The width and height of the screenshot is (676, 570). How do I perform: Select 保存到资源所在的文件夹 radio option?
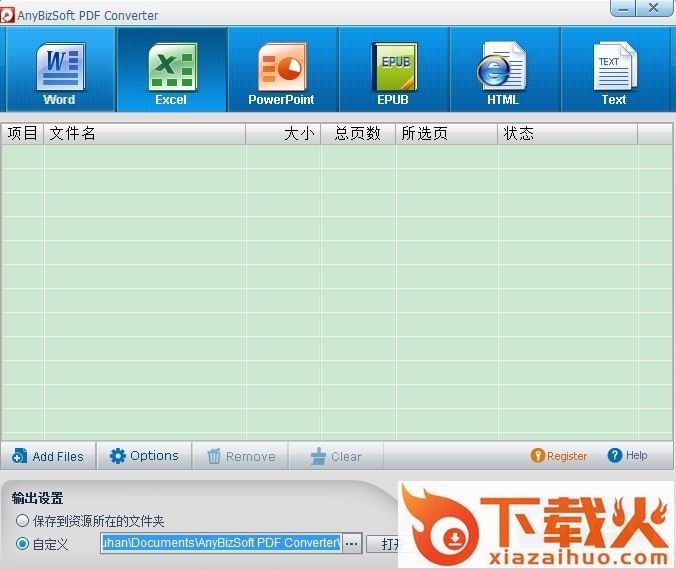[x=90, y=521]
